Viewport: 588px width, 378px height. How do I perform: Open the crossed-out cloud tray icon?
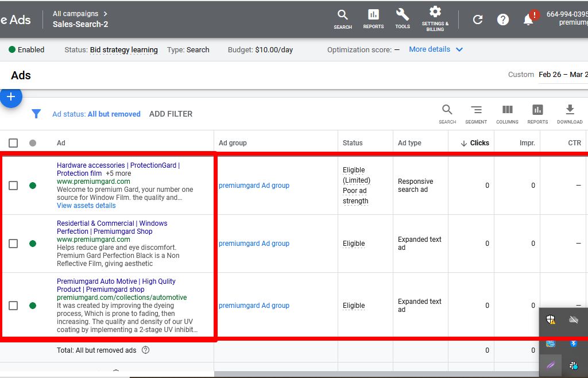pyautogui.click(x=574, y=319)
